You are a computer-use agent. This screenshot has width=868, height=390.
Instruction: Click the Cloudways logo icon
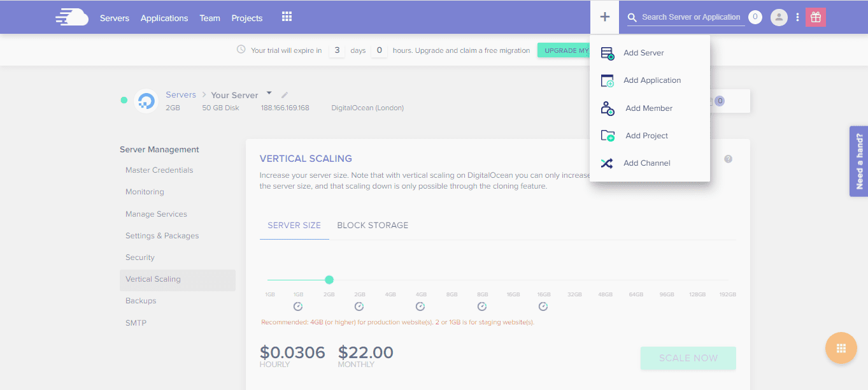pos(71,17)
